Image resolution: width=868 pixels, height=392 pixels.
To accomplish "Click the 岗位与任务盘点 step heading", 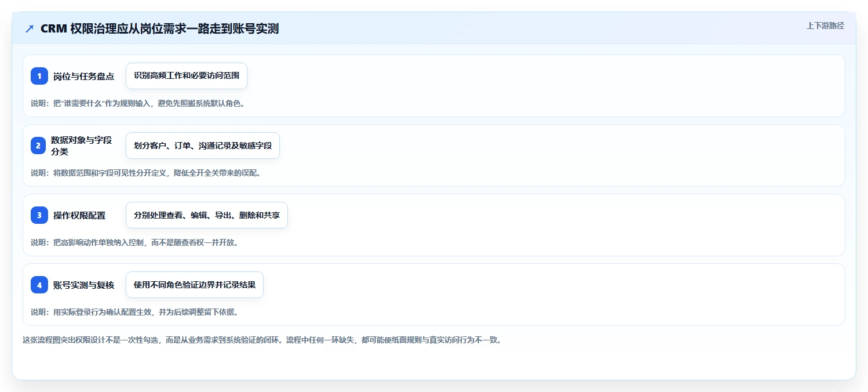I will click(83, 76).
